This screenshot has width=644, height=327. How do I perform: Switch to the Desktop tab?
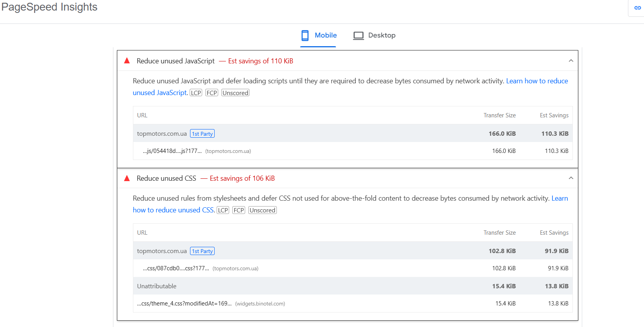point(374,36)
